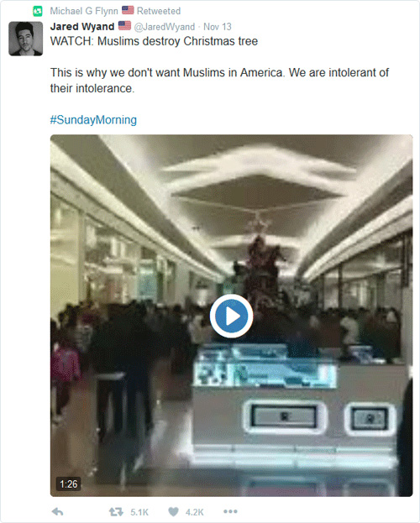Click the reply arrow icon

point(58,511)
